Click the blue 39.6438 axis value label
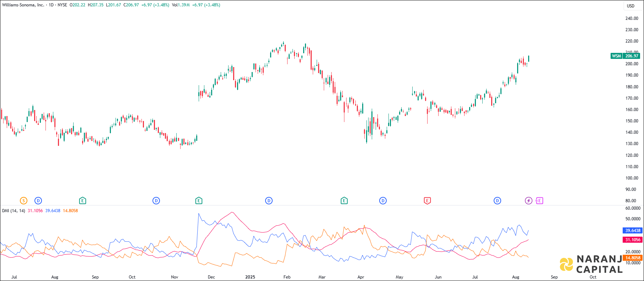 tap(633, 231)
